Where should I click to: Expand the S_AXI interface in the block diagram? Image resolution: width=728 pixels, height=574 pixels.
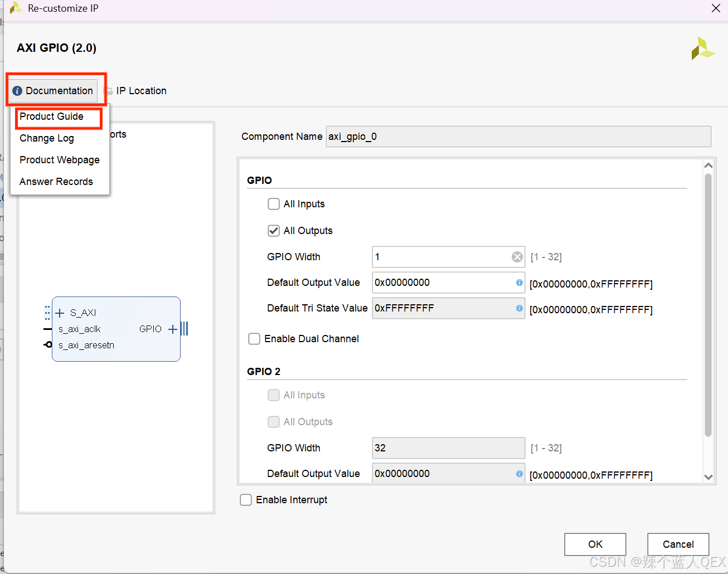point(60,313)
